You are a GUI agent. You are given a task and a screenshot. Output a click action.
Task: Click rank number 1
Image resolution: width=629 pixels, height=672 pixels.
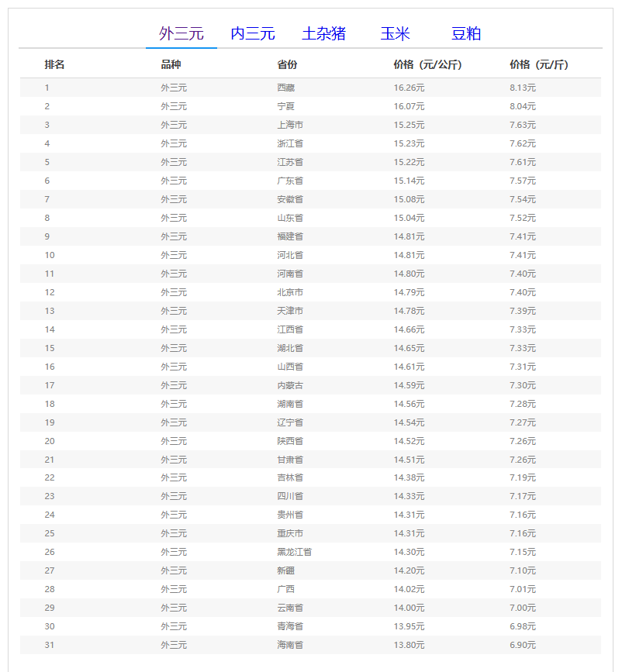(x=47, y=88)
